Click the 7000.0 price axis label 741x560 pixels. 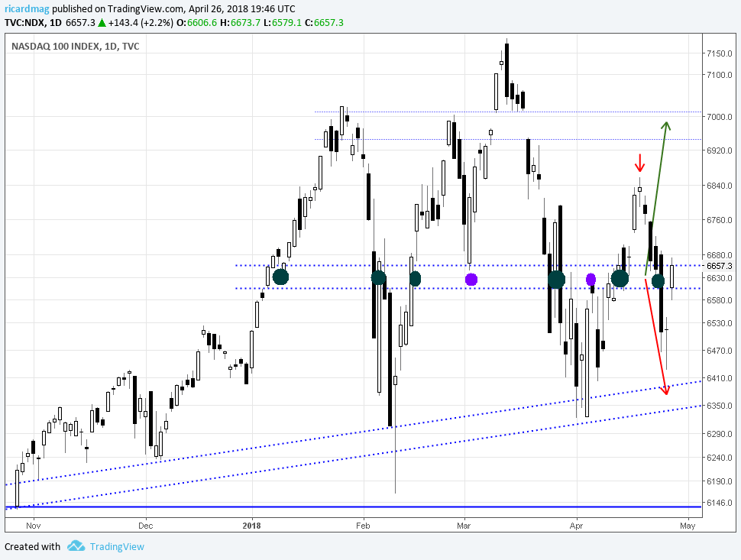point(720,117)
